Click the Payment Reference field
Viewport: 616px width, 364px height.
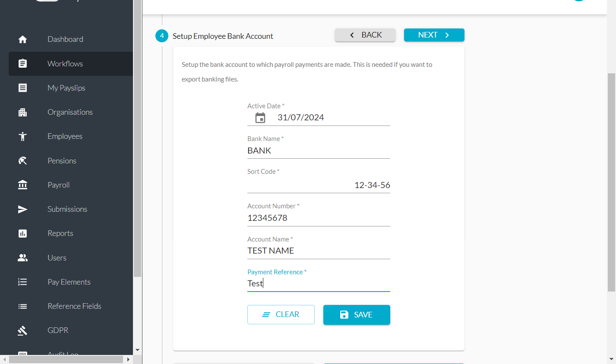319,284
